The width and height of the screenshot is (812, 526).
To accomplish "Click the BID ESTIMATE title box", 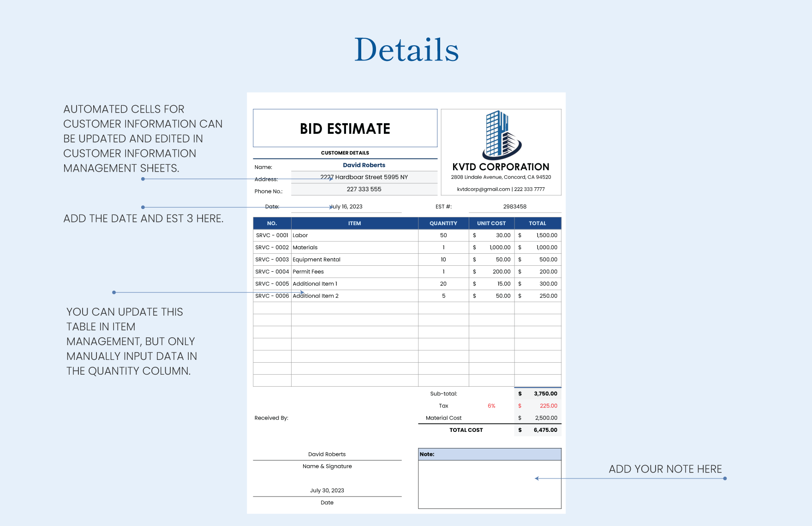I will tap(345, 128).
